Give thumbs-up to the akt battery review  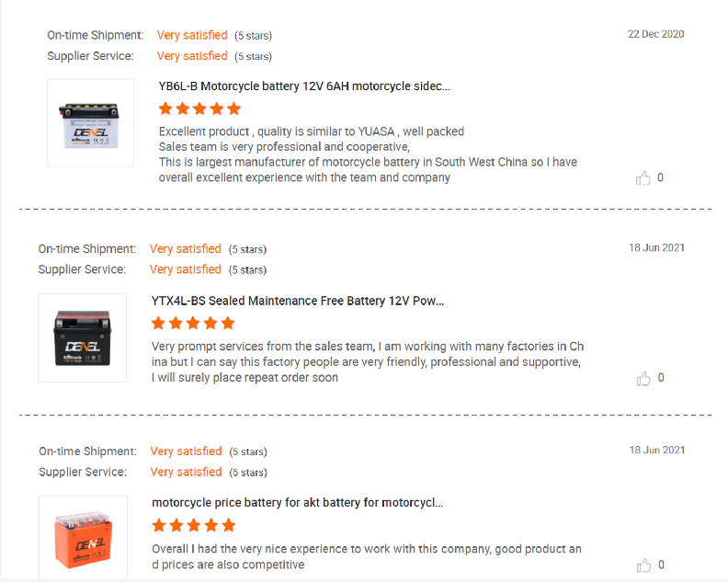click(643, 565)
